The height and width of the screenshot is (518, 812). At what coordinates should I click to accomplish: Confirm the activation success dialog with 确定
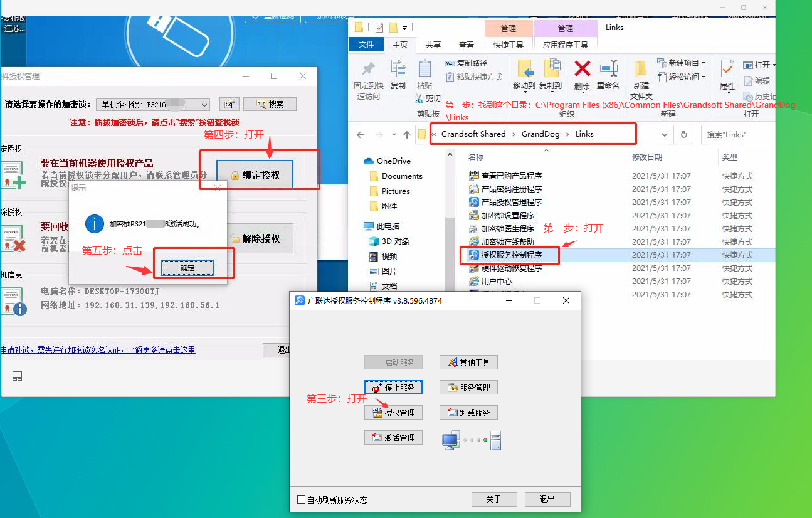click(x=187, y=268)
